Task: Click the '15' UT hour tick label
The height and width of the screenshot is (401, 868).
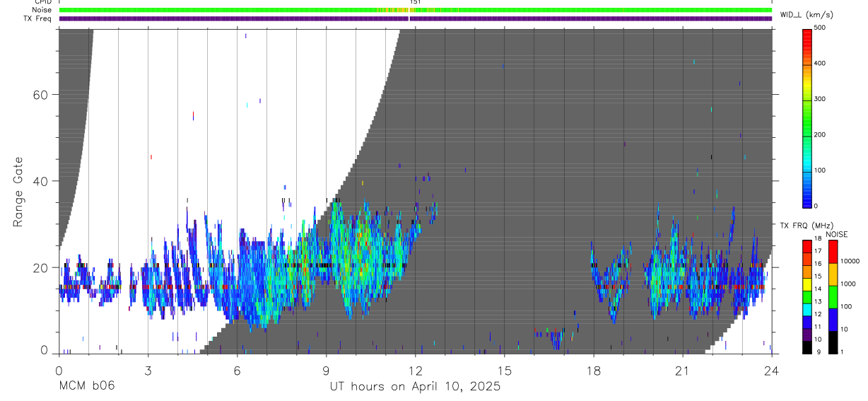Action: click(x=504, y=370)
